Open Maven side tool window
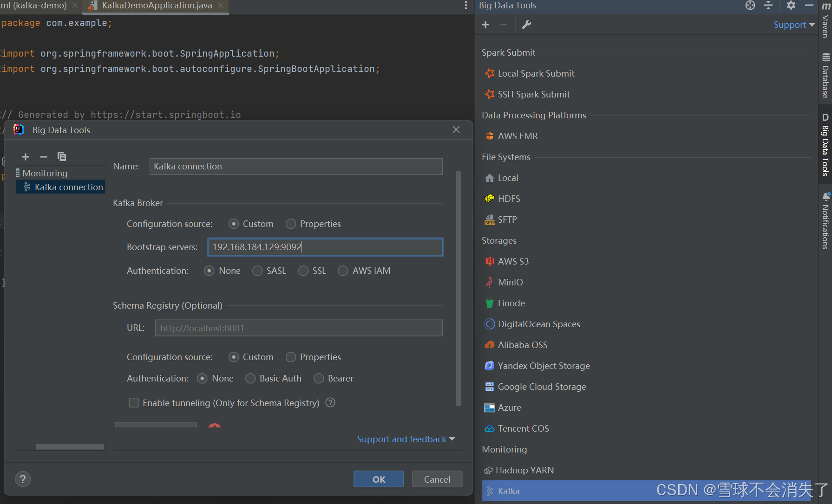 point(825,19)
